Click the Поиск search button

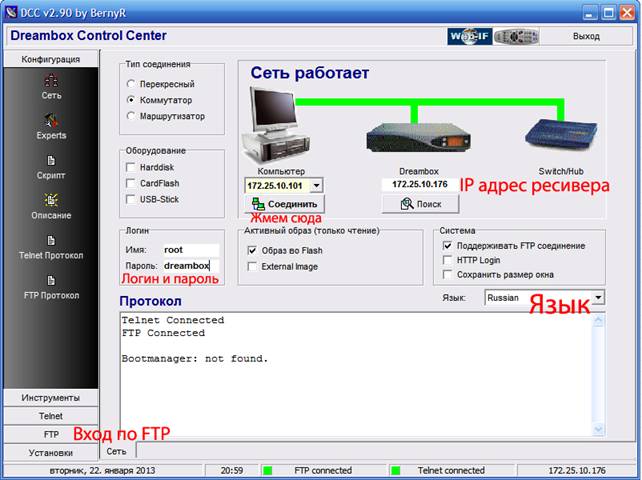click(x=420, y=204)
